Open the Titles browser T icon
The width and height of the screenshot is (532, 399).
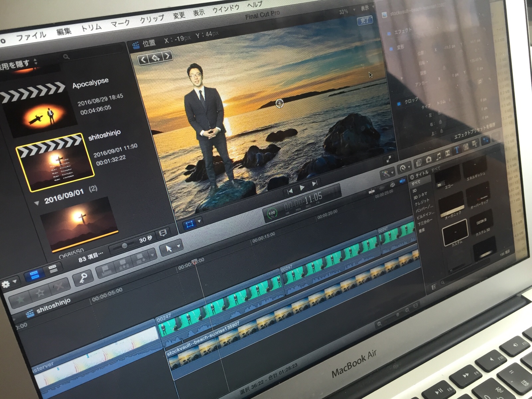(457, 150)
